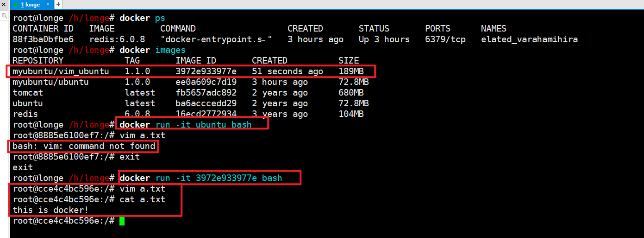Select image ID ee0a609c7d19

pyautogui.click(x=206, y=82)
